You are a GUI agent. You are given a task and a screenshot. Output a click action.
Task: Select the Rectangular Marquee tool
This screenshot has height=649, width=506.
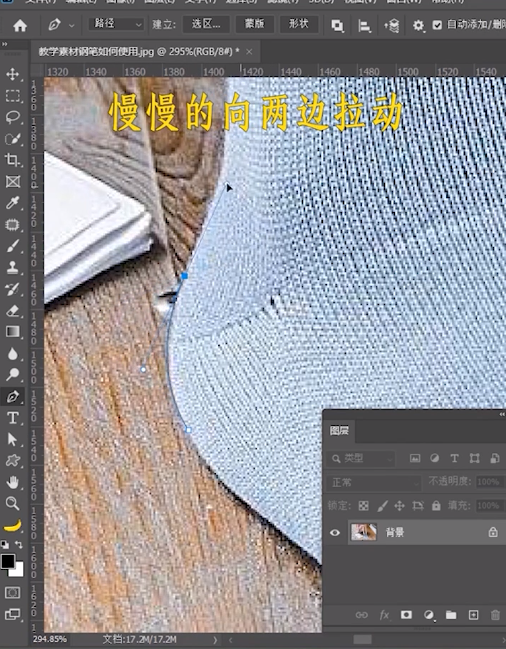point(12,96)
